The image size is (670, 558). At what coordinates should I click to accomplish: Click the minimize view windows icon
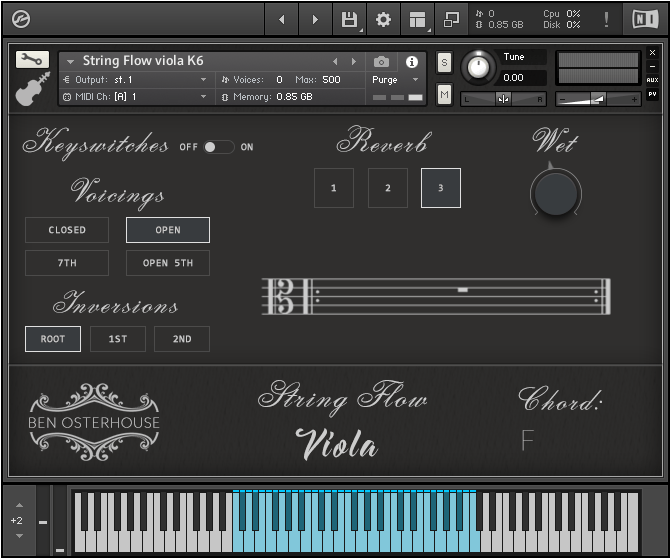tap(451, 19)
